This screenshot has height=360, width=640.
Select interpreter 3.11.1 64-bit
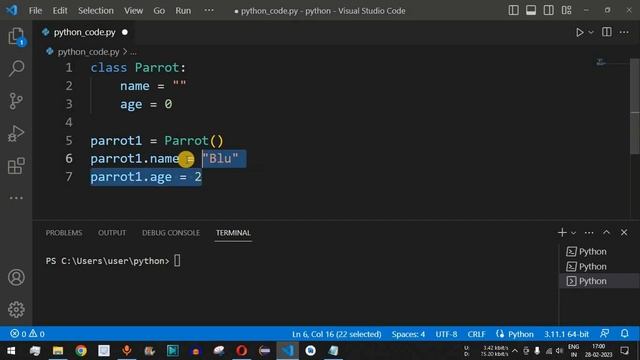click(566, 334)
